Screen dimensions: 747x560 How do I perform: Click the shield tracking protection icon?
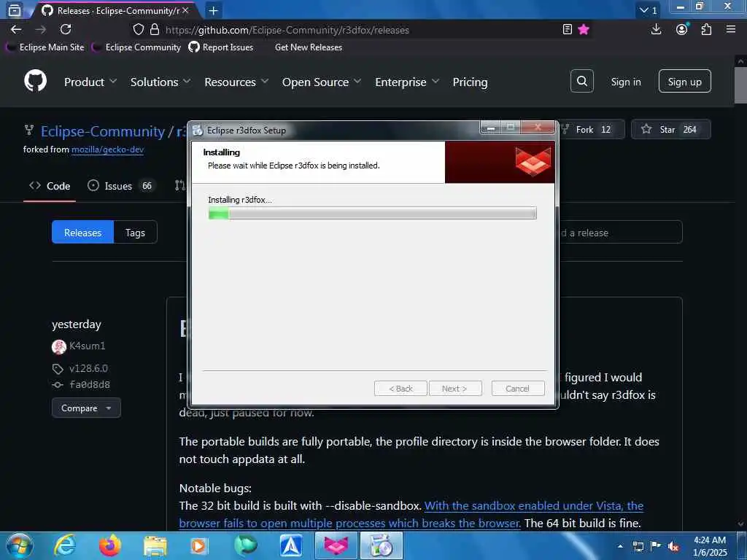(x=138, y=29)
